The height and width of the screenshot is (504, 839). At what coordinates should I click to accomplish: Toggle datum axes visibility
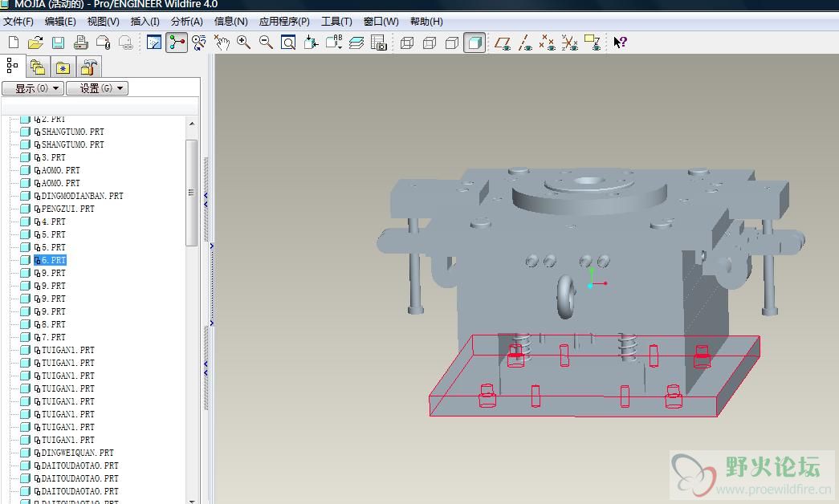pos(525,43)
